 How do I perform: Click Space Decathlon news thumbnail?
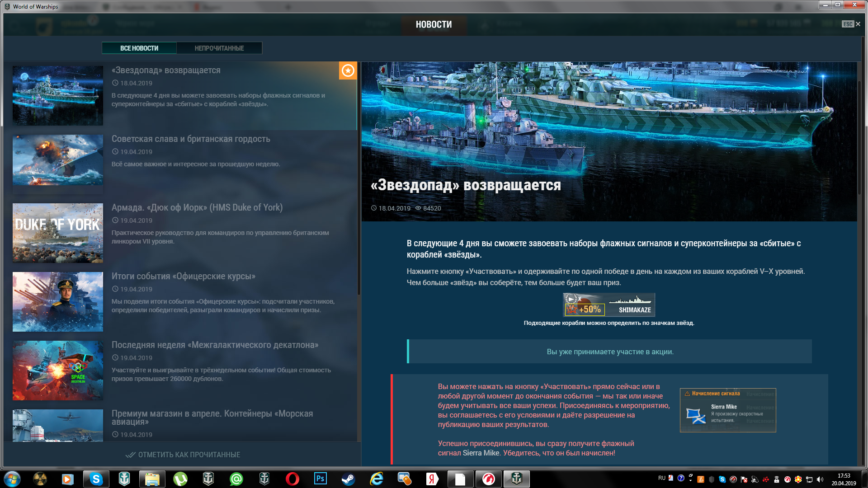click(58, 371)
